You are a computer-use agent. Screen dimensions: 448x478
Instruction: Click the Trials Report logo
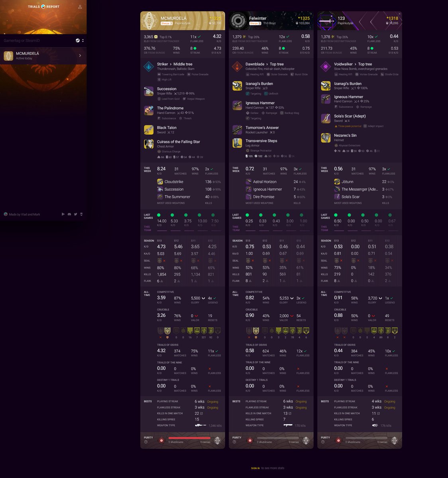click(x=43, y=7)
